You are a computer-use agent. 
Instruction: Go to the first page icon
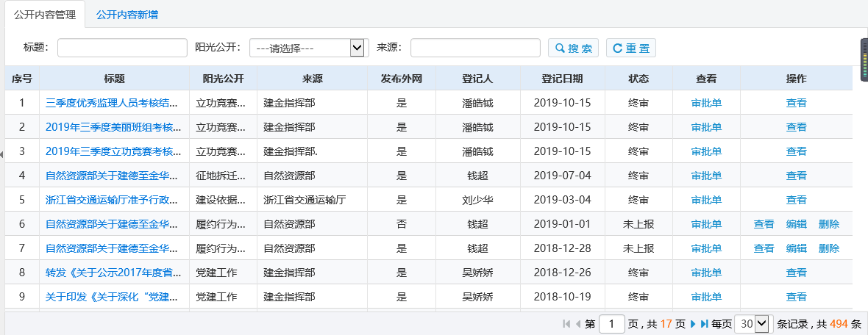click(x=566, y=324)
